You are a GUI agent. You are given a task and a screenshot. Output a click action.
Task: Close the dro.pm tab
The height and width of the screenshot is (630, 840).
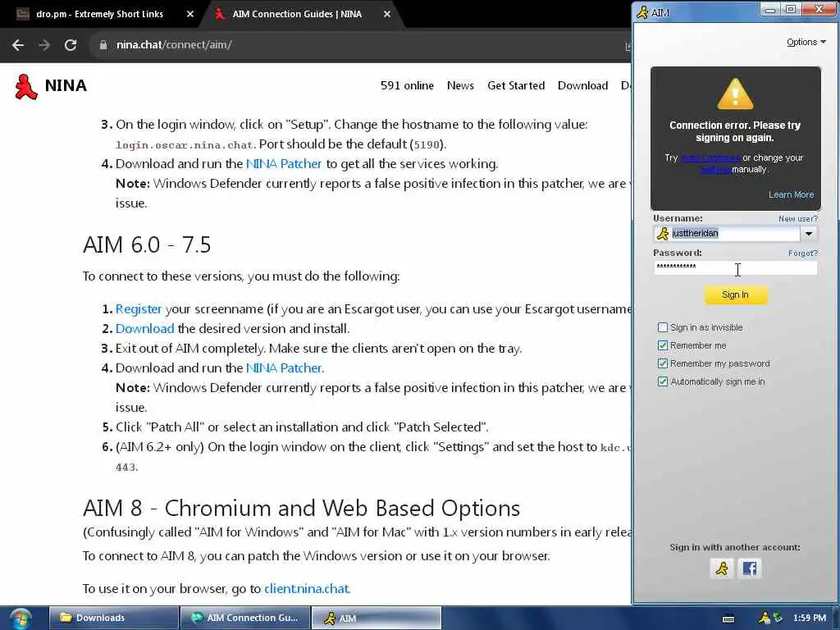[x=190, y=15]
